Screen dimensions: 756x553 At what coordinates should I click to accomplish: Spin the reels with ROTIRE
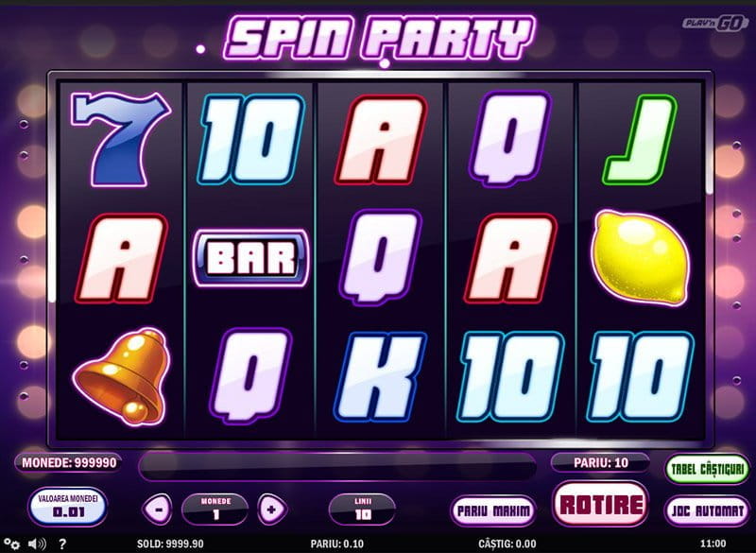(601, 504)
